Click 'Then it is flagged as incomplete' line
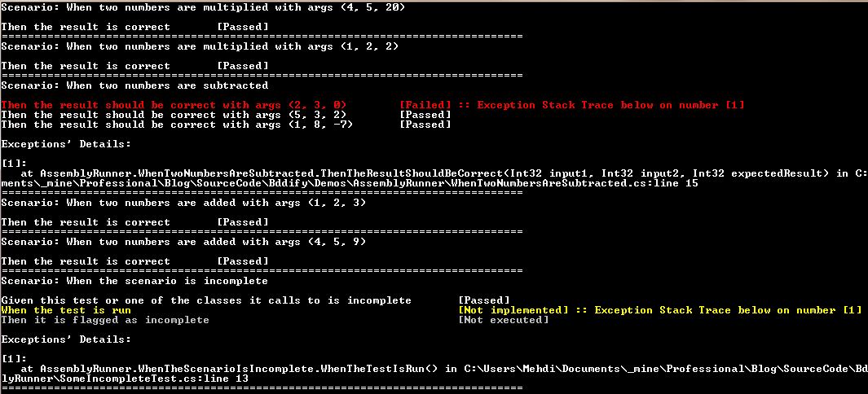 click(x=105, y=321)
